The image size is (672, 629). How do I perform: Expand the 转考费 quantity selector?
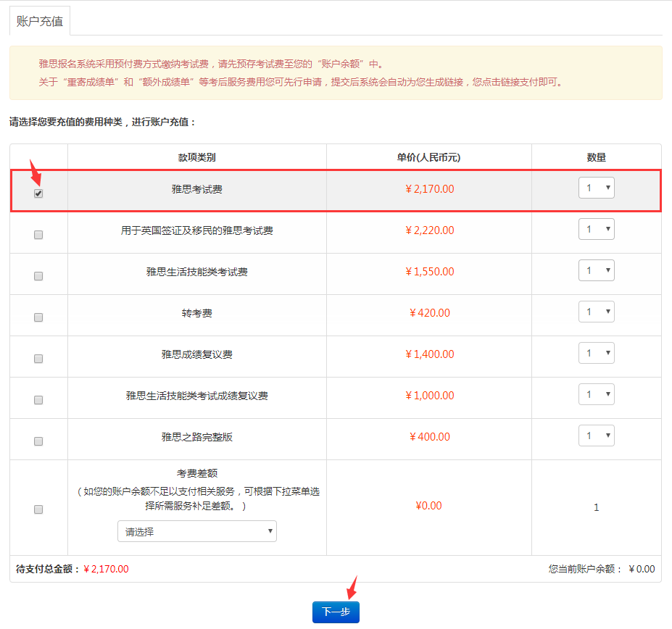tap(596, 311)
